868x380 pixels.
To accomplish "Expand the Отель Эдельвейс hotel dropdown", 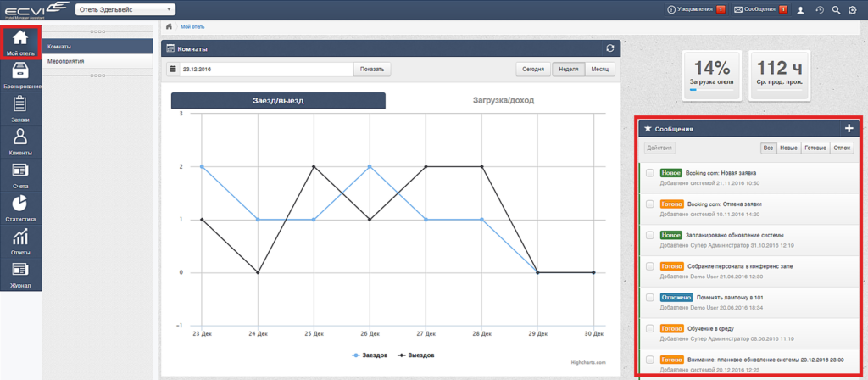I will (x=125, y=9).
